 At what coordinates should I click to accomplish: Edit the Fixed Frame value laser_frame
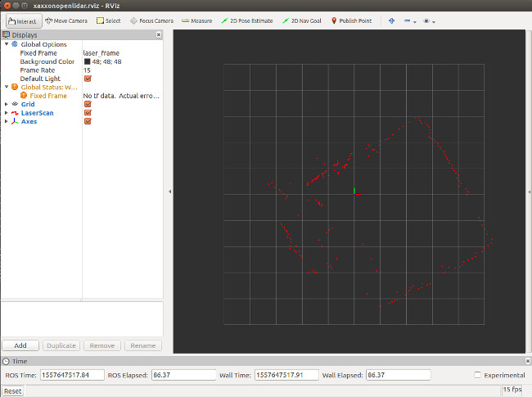101,53
